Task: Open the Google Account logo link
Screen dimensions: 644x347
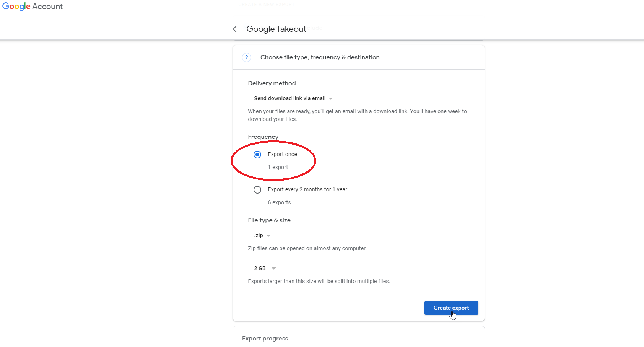Action: click(x=33, y=7)
